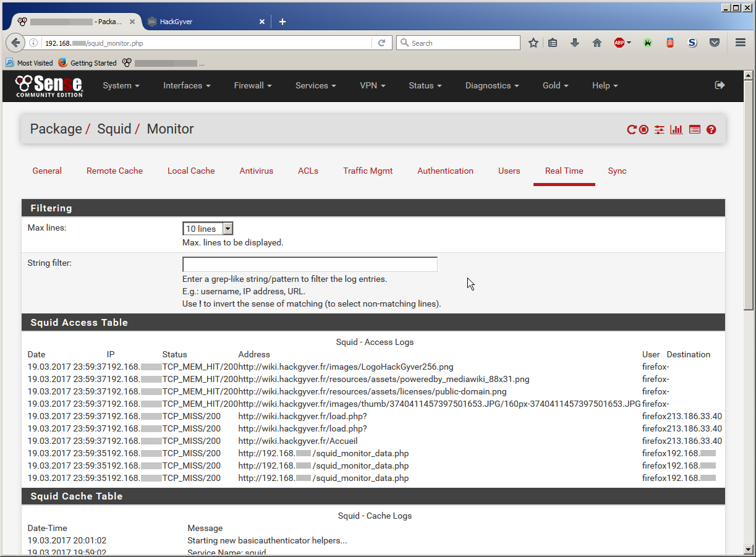Expand the Diagnostics menu
Screen dimensions: 756x557
pyautogui.click(x=491, y=86)
